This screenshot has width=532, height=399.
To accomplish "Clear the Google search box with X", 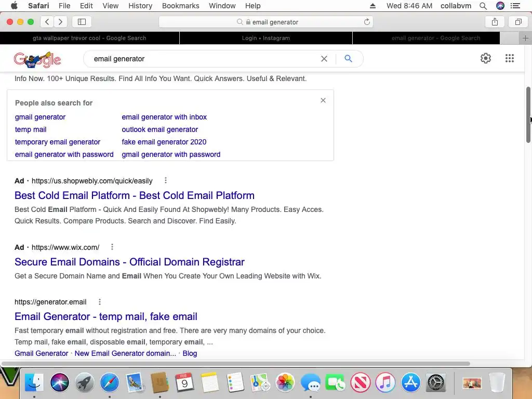I will tap(324, 59).
